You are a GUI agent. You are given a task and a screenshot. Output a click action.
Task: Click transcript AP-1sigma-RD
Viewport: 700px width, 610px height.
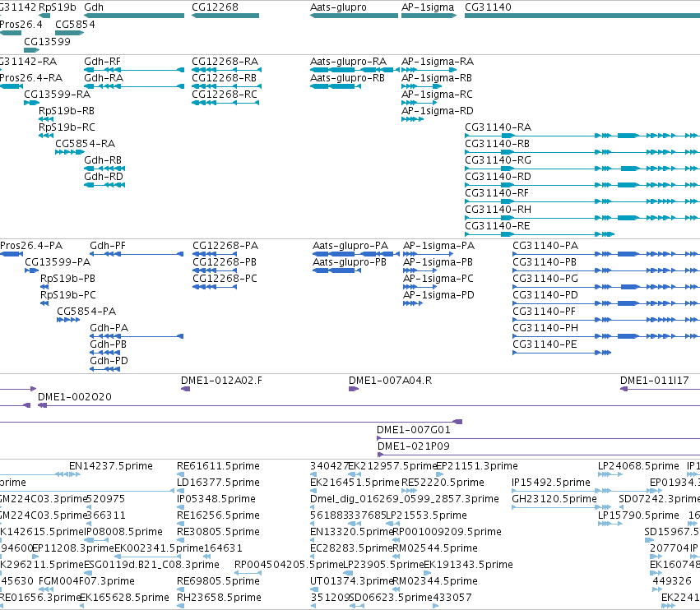438,111
